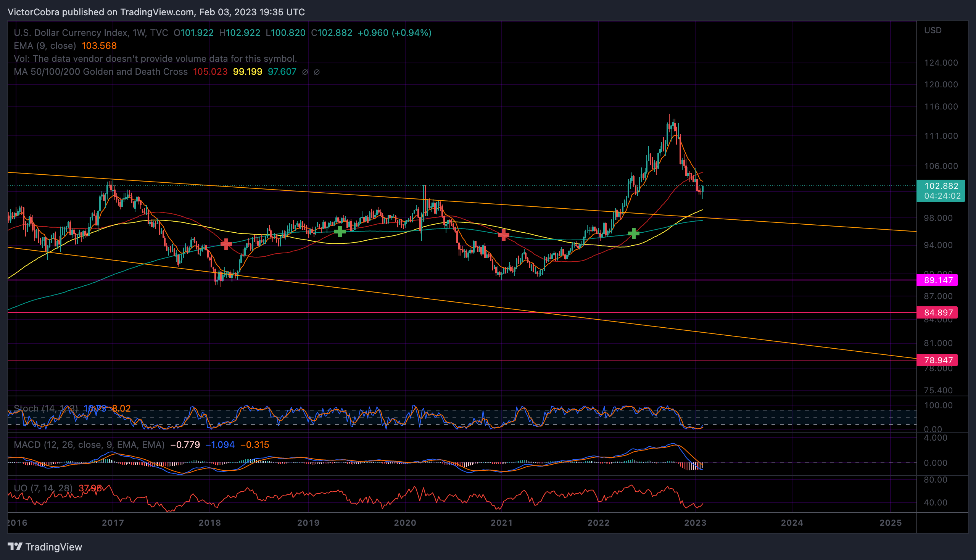This screenshot has height=560, width=976.
Task: Click the 2023 label on time axis
Action: point(695,523)
